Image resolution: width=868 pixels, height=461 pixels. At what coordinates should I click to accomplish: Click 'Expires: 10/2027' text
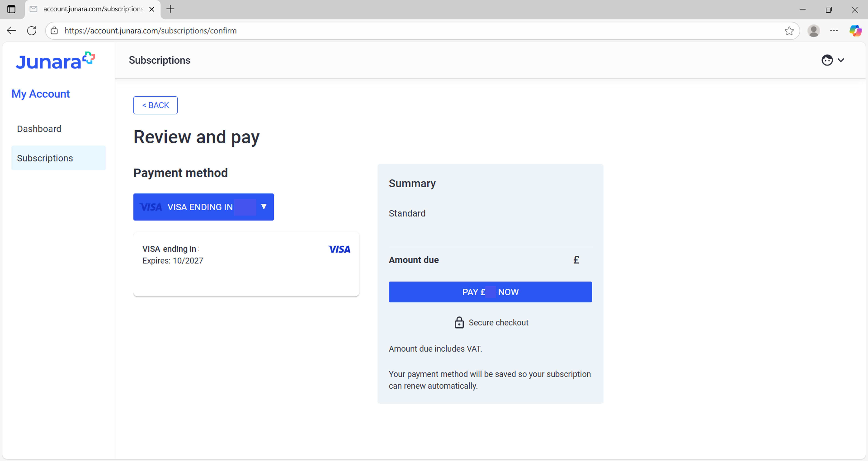[173, 261]
